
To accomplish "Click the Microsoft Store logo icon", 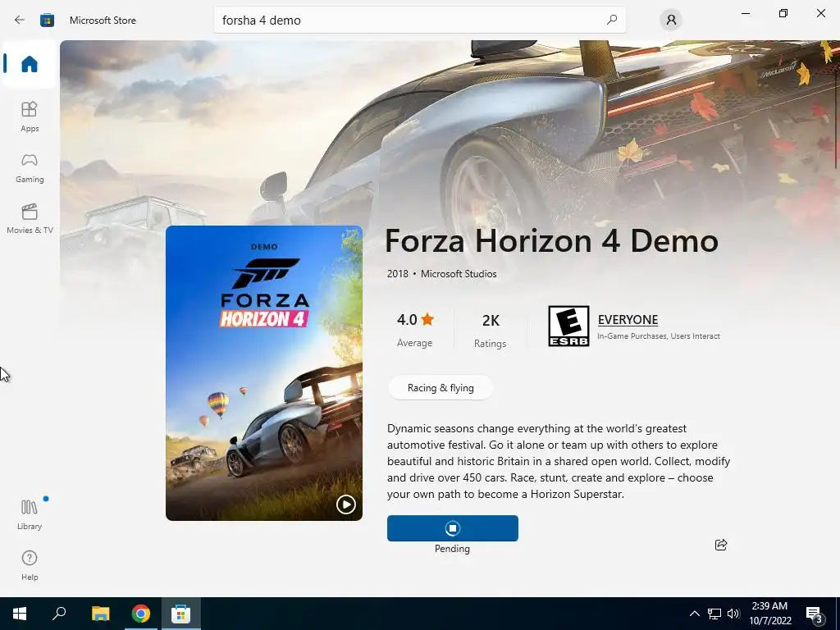I will [47, 20].
